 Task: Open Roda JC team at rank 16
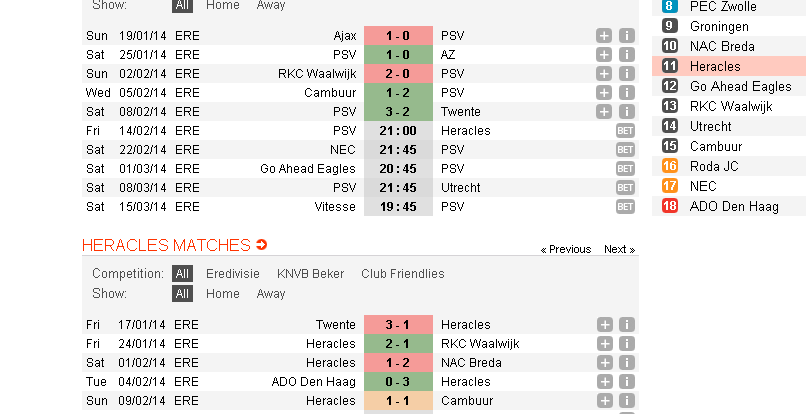[x=714, y=166]
